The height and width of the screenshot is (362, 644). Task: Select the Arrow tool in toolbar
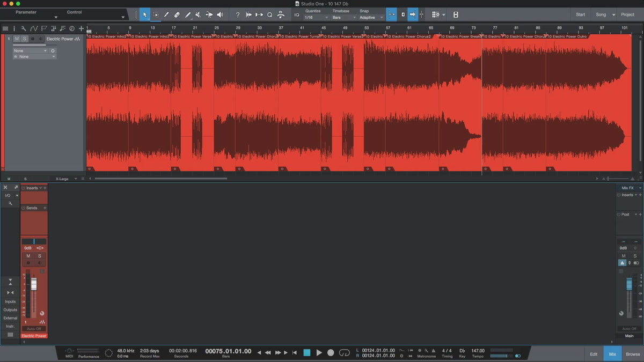click(144, 14)
